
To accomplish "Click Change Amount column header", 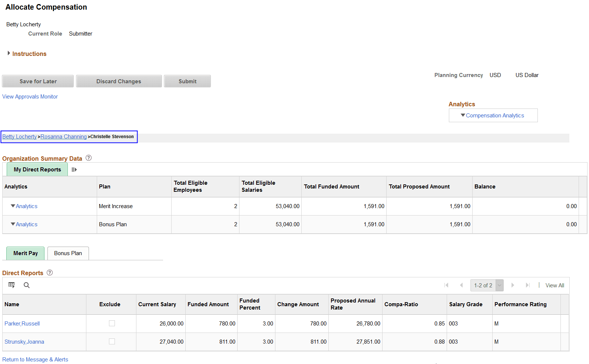I will coord(298,304).
